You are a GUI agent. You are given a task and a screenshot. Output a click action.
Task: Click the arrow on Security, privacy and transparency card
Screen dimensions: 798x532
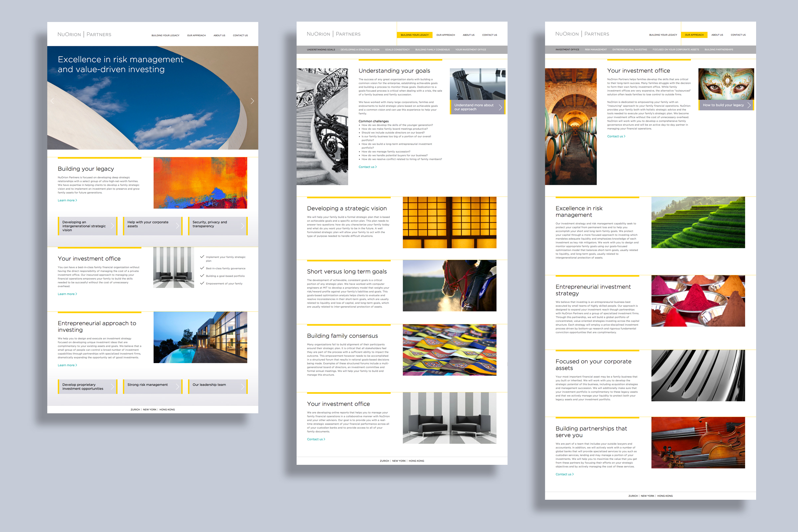point(242,226)
